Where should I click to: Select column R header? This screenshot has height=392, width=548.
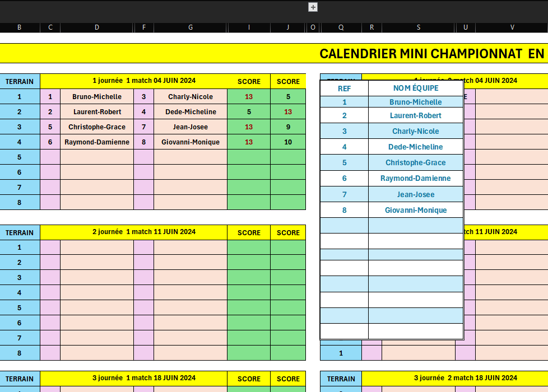point(372,27)
